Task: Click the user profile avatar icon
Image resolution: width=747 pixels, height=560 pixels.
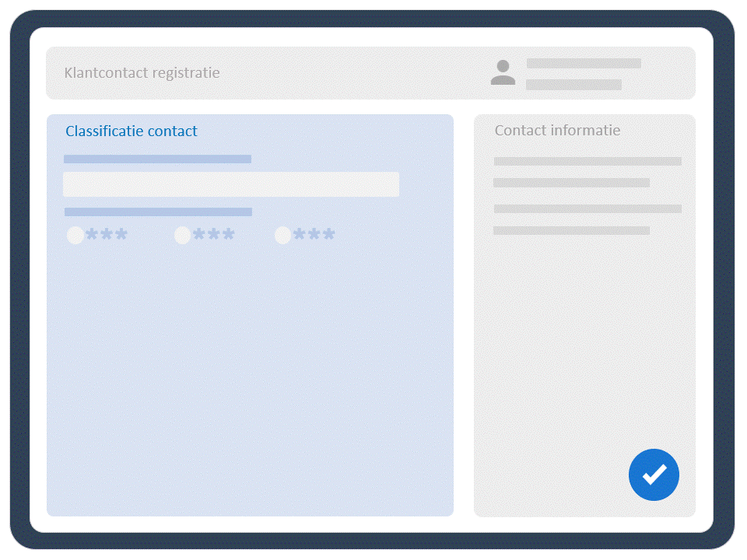Action: (503, 72)
